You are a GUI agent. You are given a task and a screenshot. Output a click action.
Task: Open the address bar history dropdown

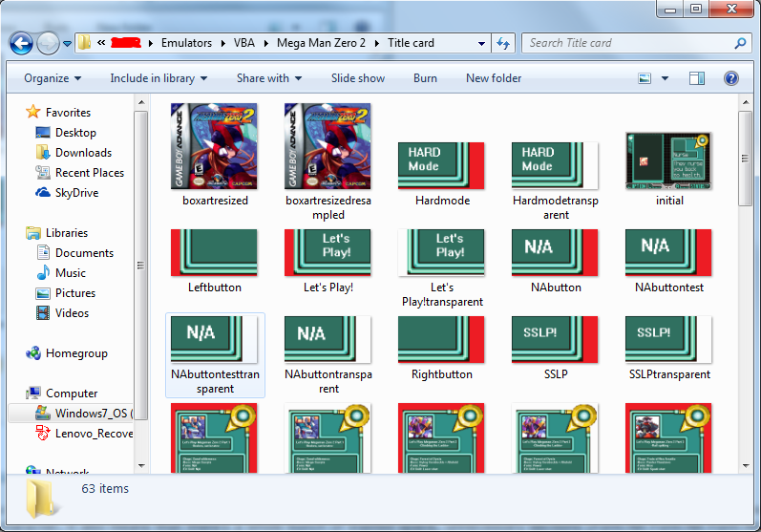481,43
